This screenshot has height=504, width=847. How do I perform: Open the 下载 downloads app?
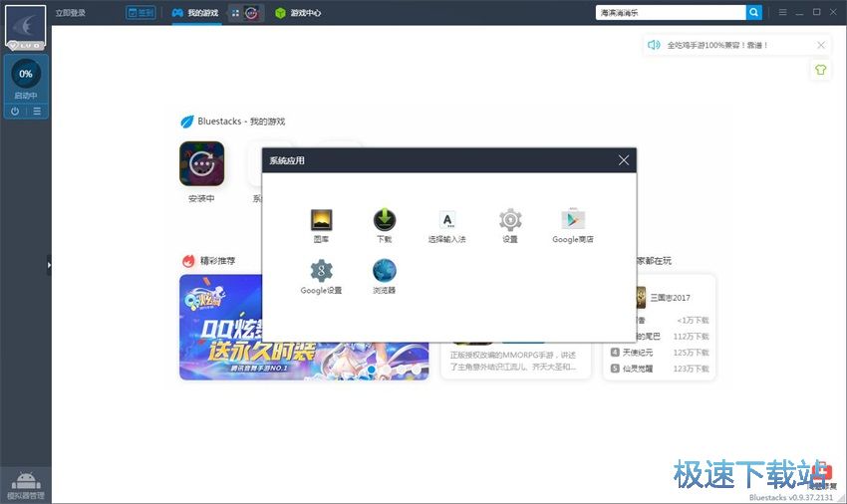pyautogui.click(x=384, y=225)
